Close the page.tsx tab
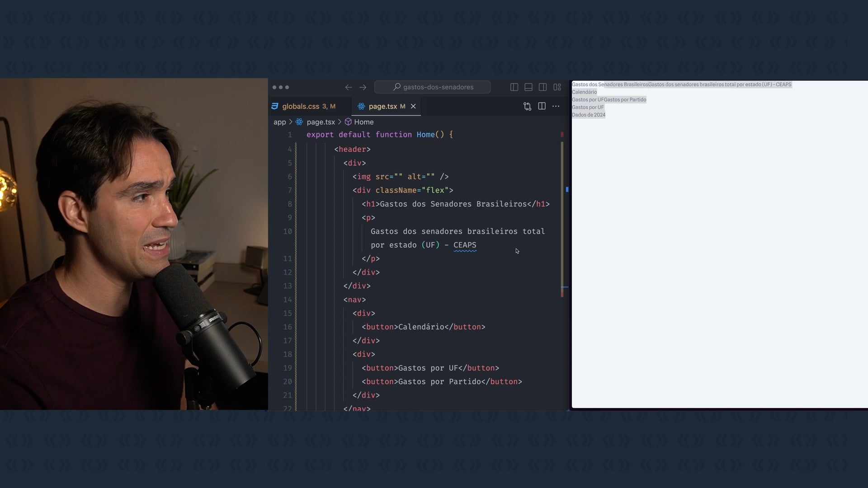 (x=413, y=106)
